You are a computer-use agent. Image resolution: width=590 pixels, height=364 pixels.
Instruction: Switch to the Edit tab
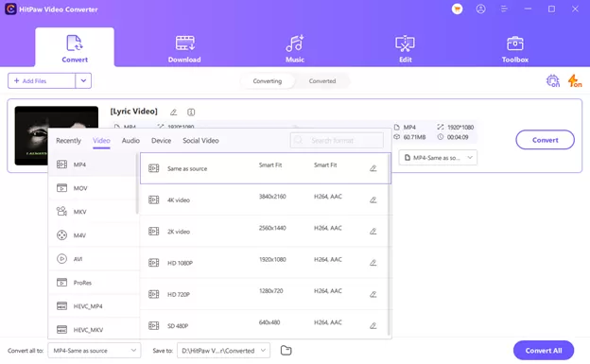pyautogui.click(x=405, y=49)
